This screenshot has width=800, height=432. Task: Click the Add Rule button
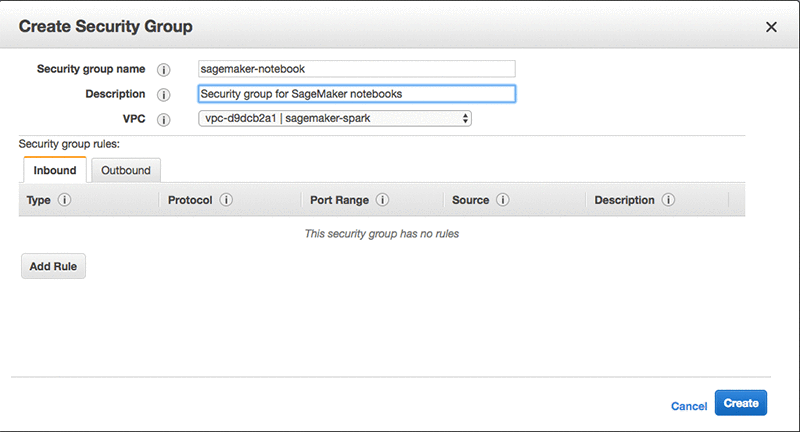[53, 266]
